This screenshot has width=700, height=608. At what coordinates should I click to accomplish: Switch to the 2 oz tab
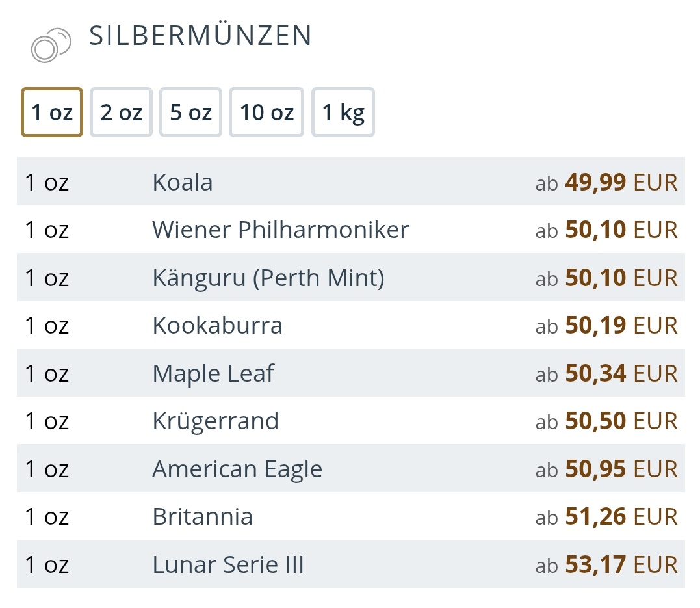tap(121, 112)
